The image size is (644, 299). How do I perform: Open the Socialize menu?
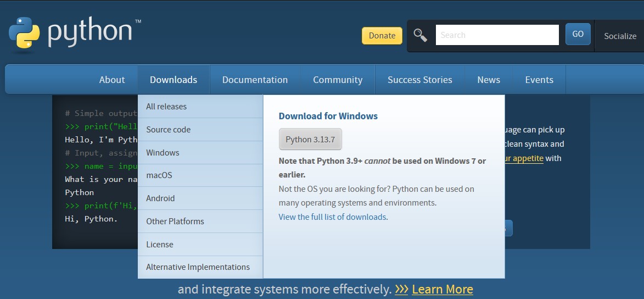point(620,36)
